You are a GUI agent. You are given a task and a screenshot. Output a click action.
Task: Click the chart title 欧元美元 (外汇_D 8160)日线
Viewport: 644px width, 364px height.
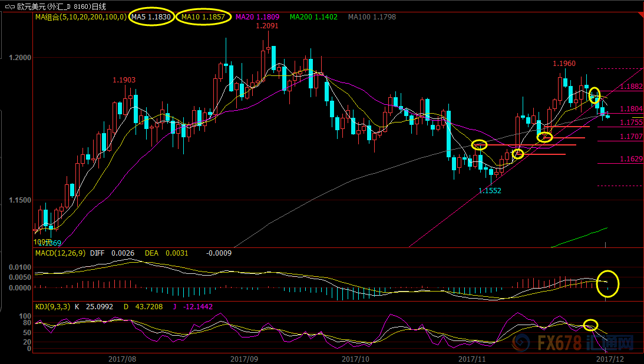point(62,6)
